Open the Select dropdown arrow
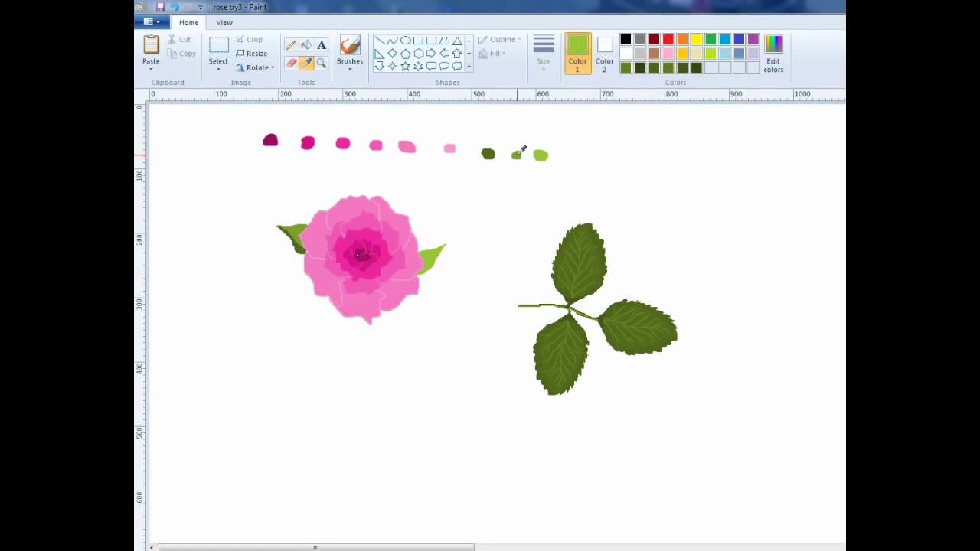The image size is (980, 551). 218,70
